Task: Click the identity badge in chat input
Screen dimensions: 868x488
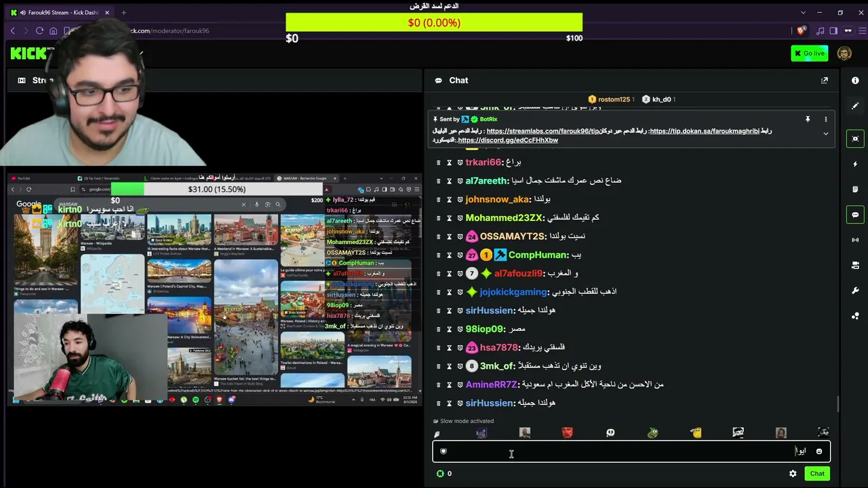Action: click(443, 451)
